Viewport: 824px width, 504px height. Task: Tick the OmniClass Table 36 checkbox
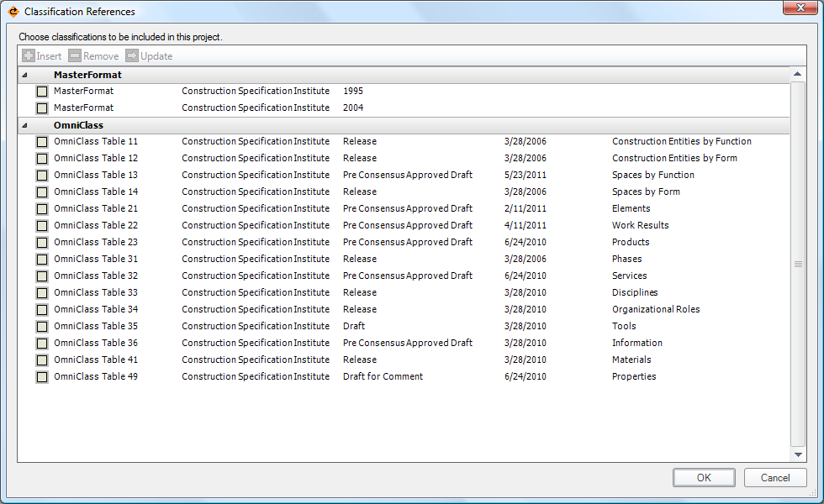click(42, 344)
